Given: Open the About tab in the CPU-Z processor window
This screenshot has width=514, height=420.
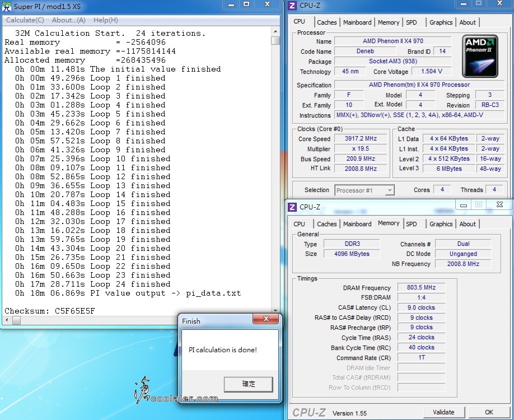Looking at the screenshot, I should click(x=468, y=22).
